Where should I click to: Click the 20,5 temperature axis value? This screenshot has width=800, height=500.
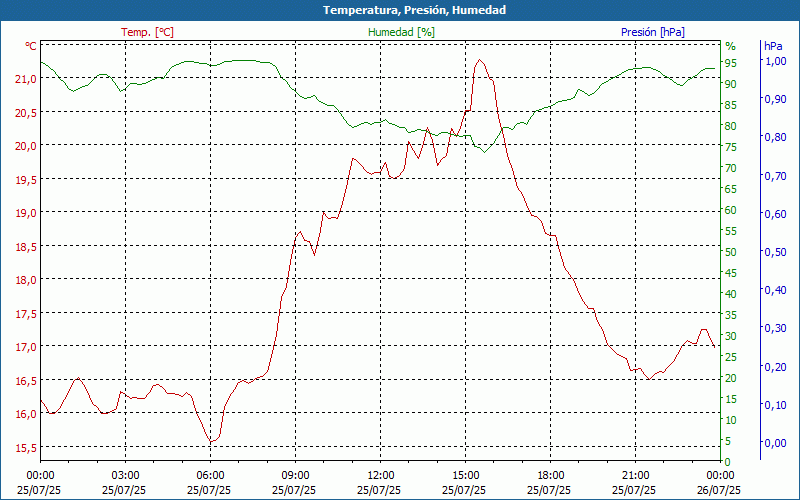pos(27,112)
